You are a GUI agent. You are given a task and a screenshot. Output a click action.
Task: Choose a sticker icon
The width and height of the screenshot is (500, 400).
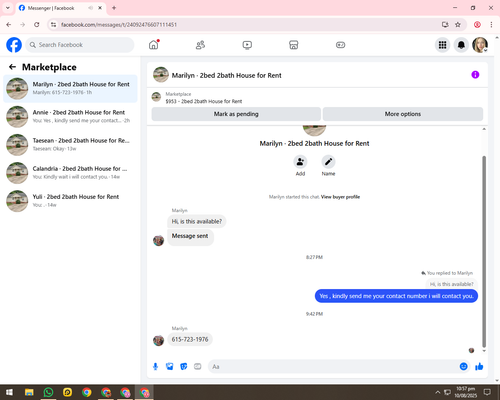tap(184, 367)
